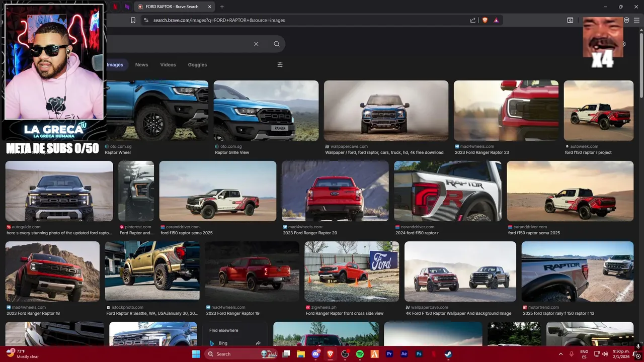Click the 2023 Ford Ranger Raptor 18 caption
Screen dimensions: 644x362
[x=33, y=313]
